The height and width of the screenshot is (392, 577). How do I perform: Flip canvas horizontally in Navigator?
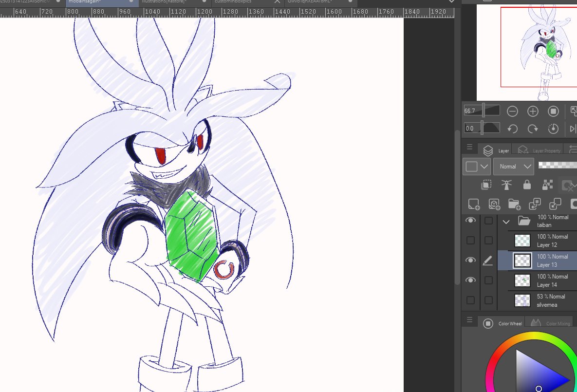[x=573, y=129]
